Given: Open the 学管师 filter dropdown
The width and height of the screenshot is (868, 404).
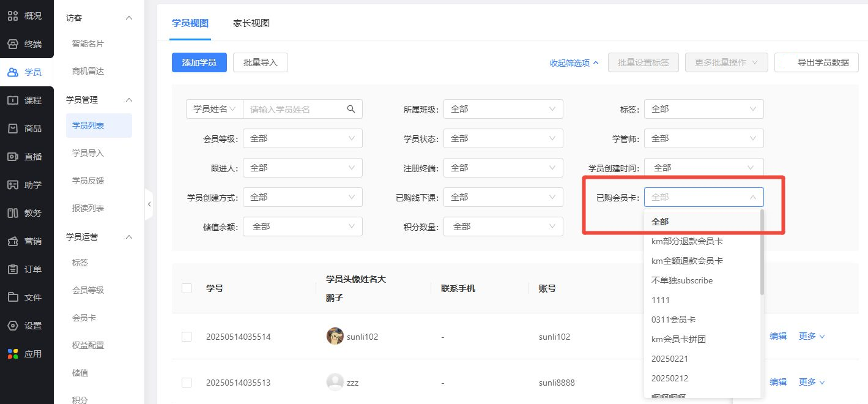Looking at the screenshot, I should coord(704,138).
